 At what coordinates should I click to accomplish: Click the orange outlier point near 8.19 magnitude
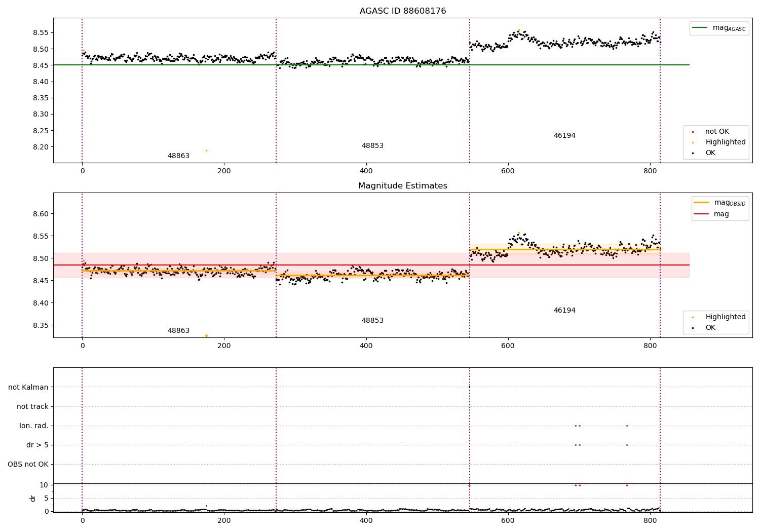[x=206, y=150]
